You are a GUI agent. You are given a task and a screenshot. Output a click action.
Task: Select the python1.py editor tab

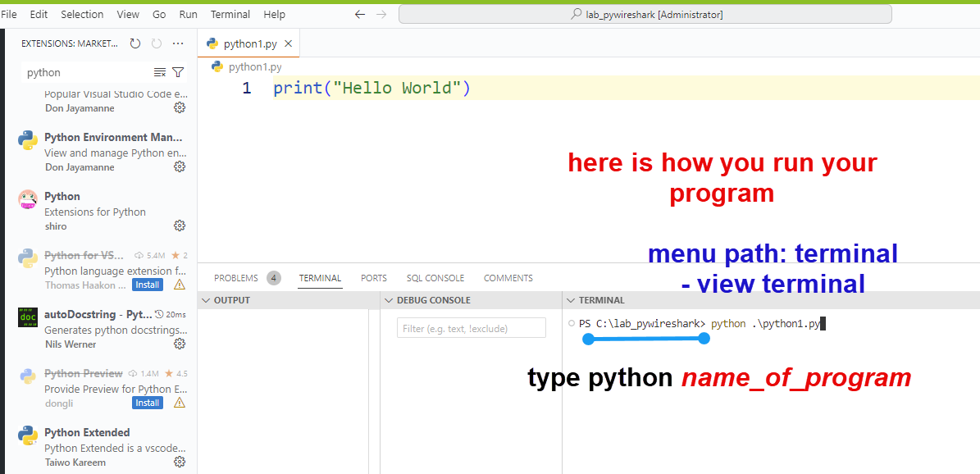tap(249, 43)
